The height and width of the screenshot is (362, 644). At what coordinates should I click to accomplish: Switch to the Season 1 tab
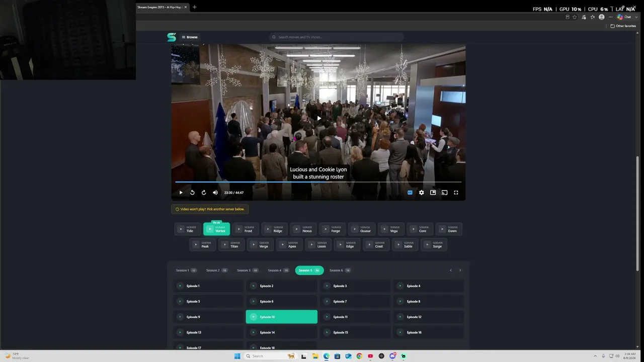point(186,270)
